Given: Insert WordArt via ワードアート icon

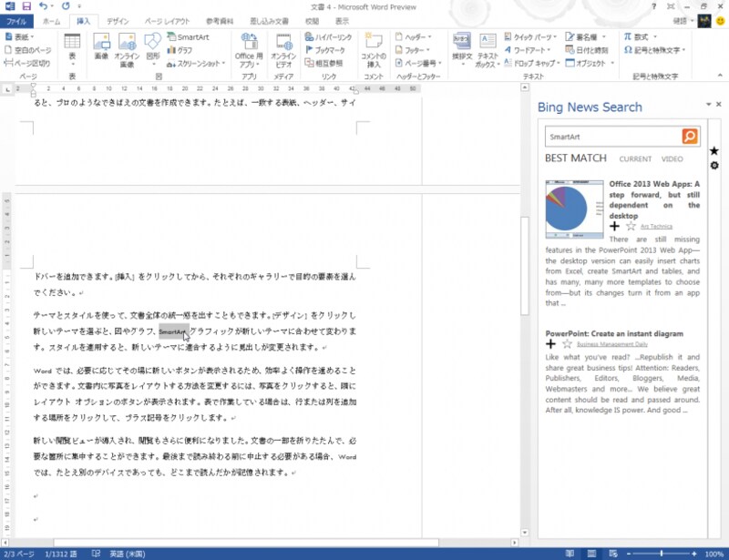Looking at the screenshot, I should pyautogui.click(x=529, y=48).
